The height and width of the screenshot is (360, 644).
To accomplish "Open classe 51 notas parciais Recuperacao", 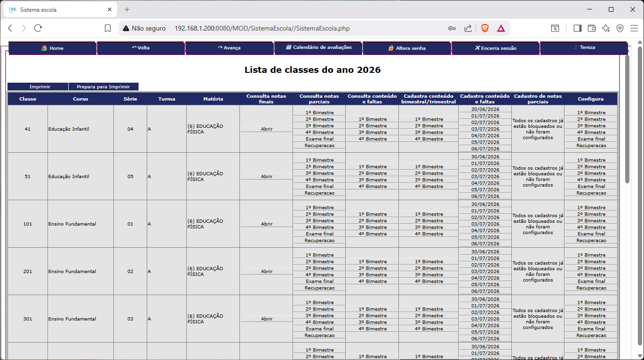I will tap(319, 193).
